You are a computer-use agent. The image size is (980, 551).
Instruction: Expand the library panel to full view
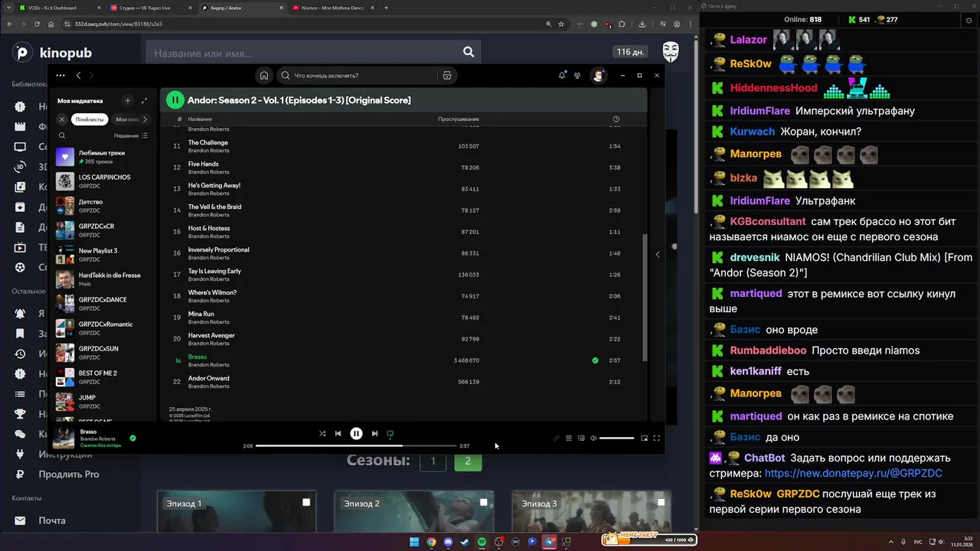pos(144,100)
